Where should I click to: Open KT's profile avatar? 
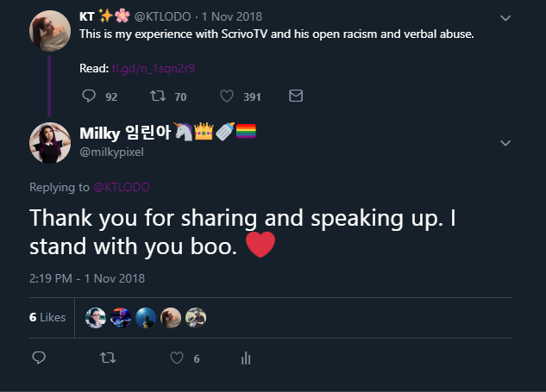tap(50, 31)
